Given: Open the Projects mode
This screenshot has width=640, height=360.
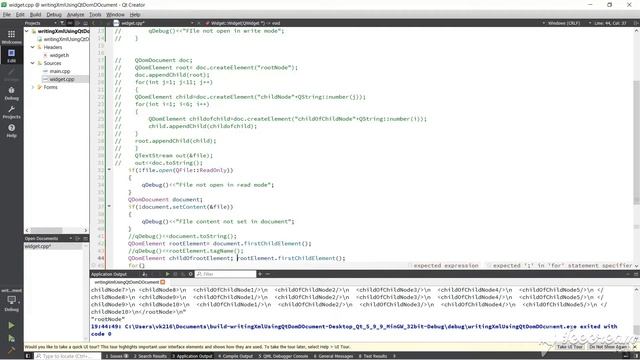Looking at the screenshot, I should (x=11, y=112).
